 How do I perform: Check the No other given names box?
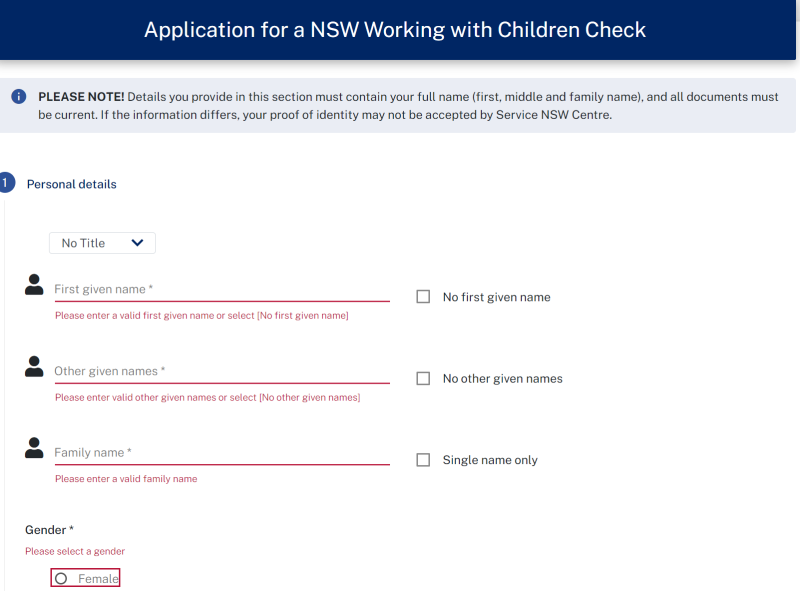423,377
